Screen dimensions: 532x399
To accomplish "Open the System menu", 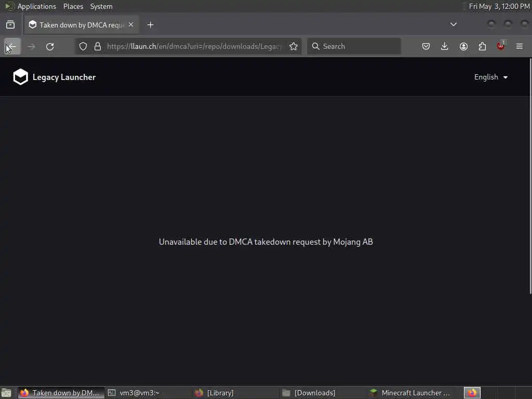I will click(x=101, y=6).
